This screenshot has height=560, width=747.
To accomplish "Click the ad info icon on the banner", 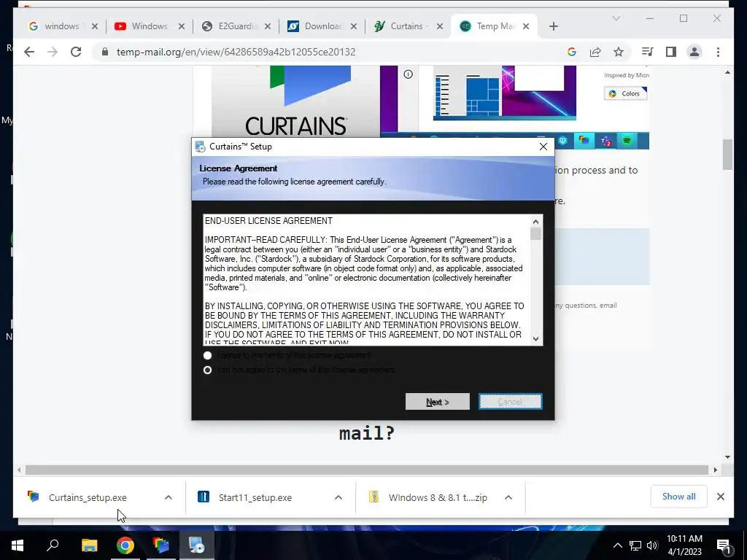I will click(409, 74).
